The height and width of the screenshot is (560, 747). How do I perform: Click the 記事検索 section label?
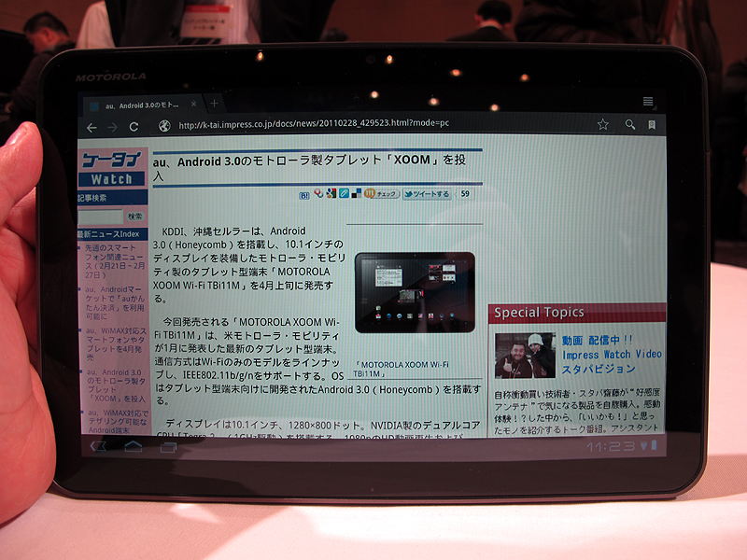[x=112, y=198]
